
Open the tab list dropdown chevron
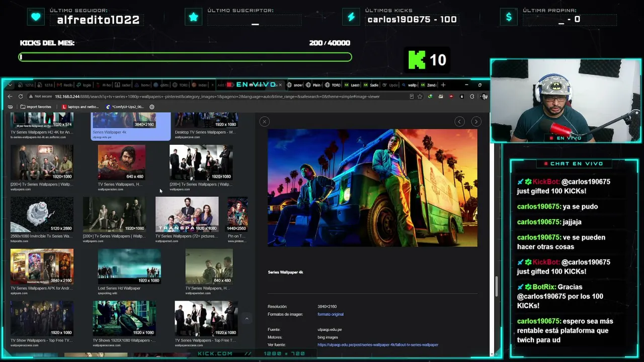pos(9,85)
